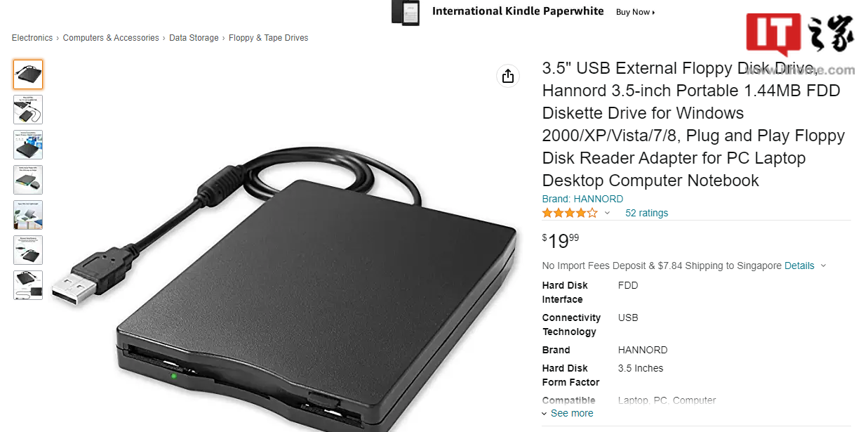Select the fourth product thumbnail
Viewport: 868px width, 432px height.
(x=28, y=180)
